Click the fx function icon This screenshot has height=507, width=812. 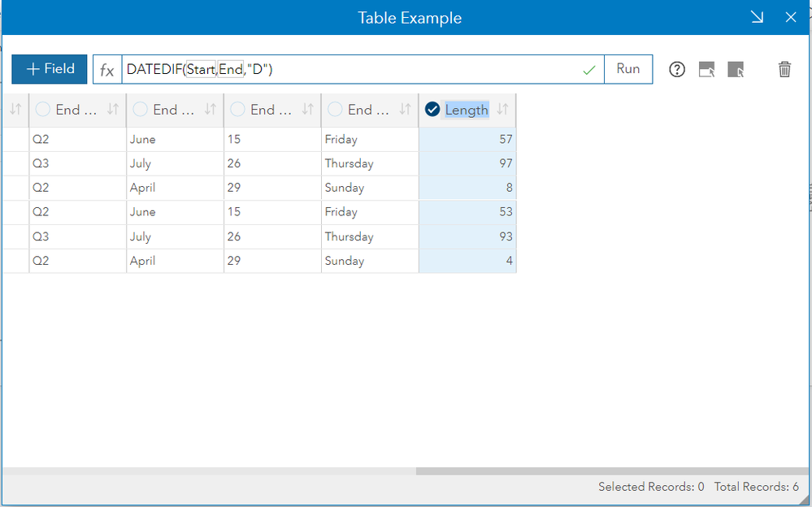(107, 70)
